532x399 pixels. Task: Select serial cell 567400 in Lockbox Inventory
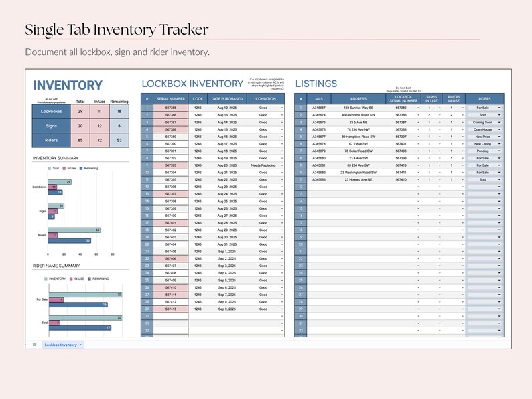click(x=171, y=216)
